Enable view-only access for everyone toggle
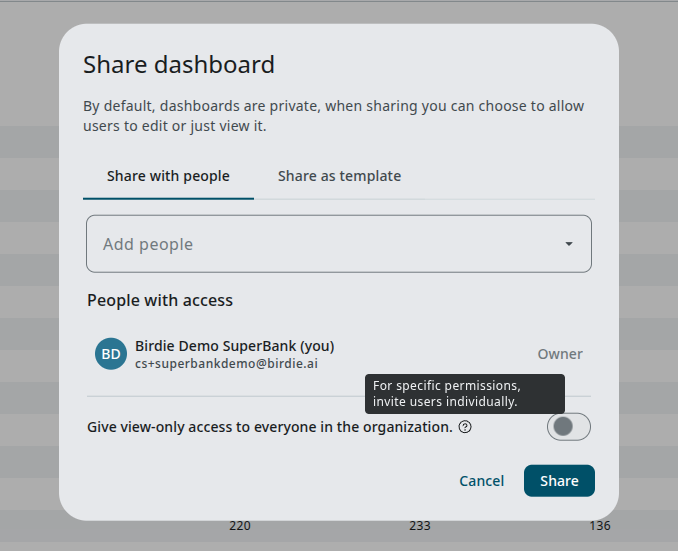 pos(568,427)
